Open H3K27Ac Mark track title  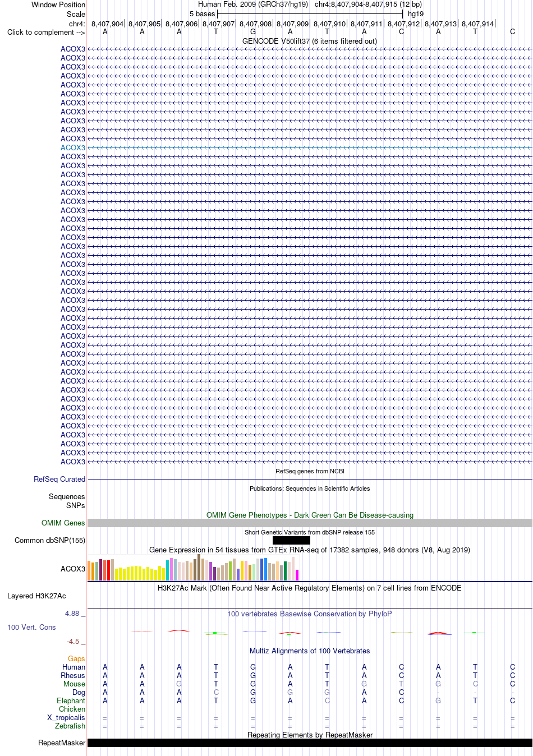click(x=310, y=588)
